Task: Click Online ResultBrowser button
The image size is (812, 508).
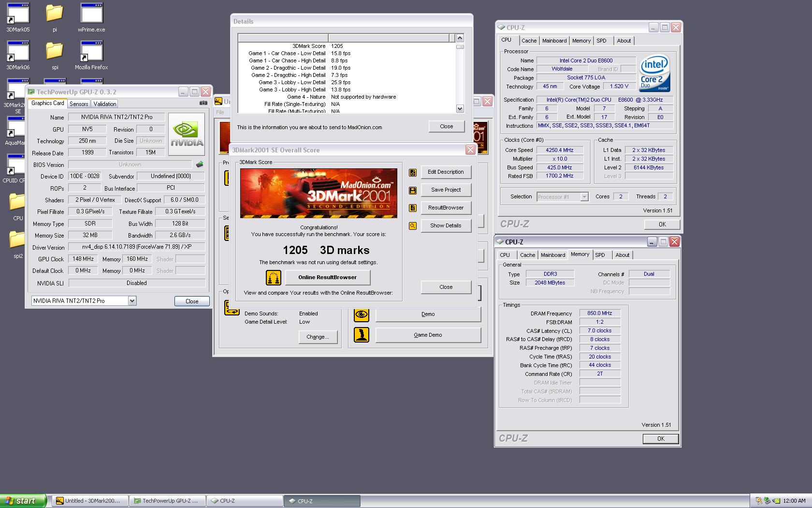Action: (x=328, y=277)
